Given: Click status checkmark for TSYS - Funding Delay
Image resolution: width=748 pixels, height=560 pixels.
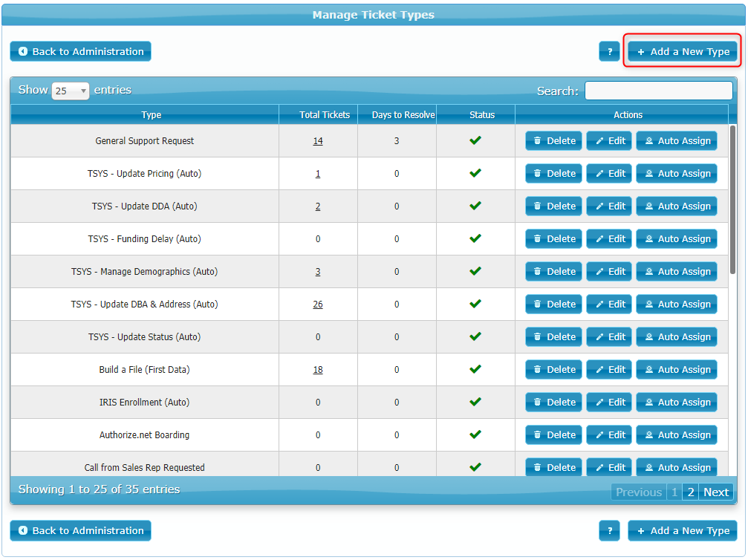Looking at the screenshot, I should click(x=475, y=238).
